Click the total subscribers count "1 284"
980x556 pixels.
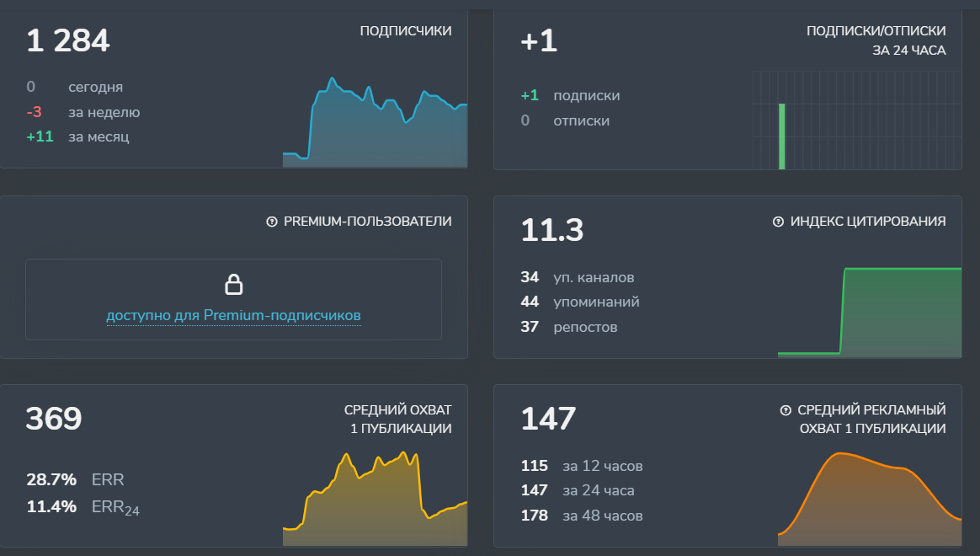(x=69, y=40)
